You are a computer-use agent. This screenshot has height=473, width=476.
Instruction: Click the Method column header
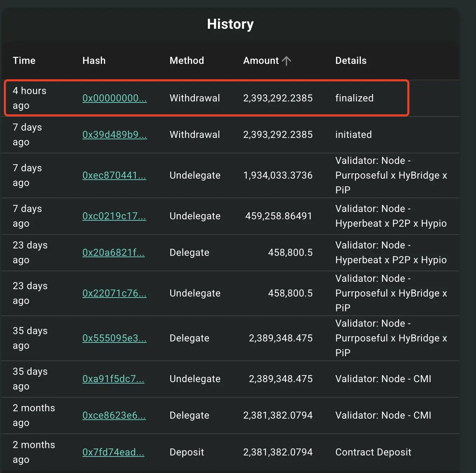coord(186,61)
